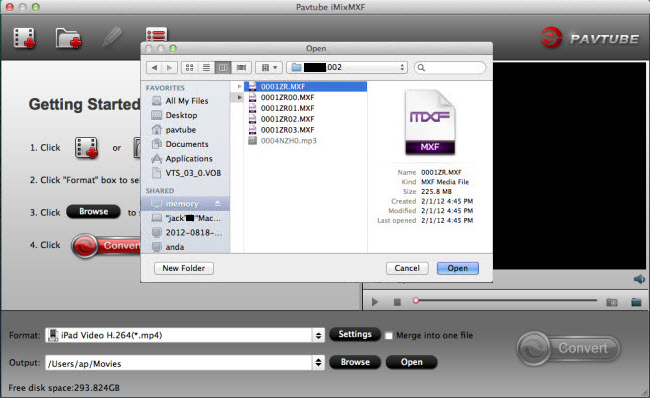Screen dimensions: 650x398
Task: Click the Add from Folder toolbar icon
Action: [x=68, y=38]
